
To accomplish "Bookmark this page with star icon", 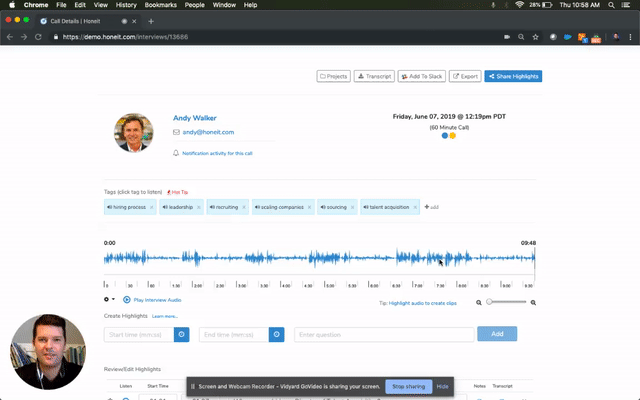I will pyautogui.click(x=536, y=37).
